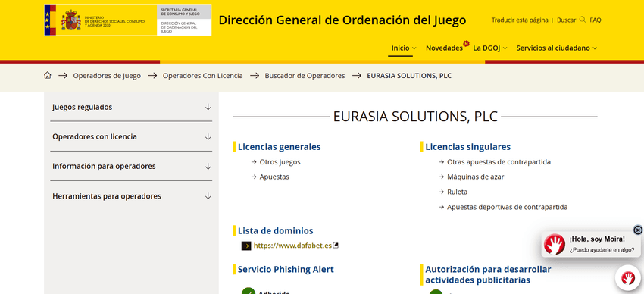Go to Buscador de Operadores breadcrumb
Screen dimensions: 644x294
point(305,76)
